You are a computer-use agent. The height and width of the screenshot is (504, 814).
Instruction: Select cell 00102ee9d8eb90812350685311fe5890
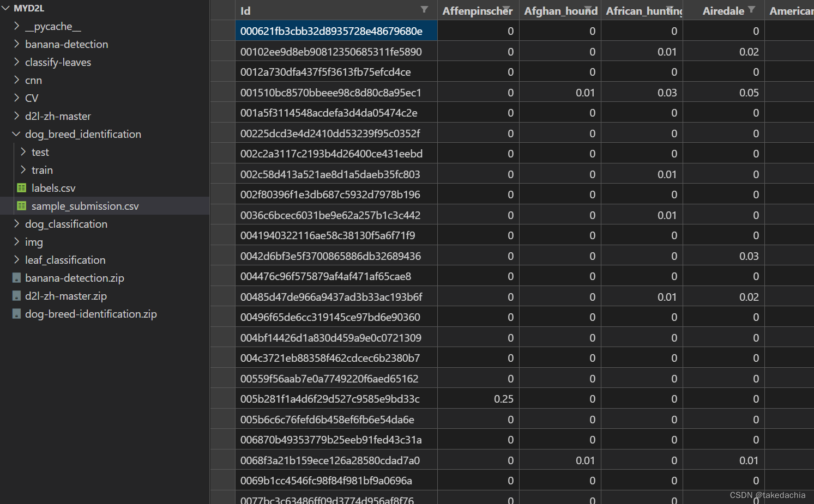click(x=336, y=52)
